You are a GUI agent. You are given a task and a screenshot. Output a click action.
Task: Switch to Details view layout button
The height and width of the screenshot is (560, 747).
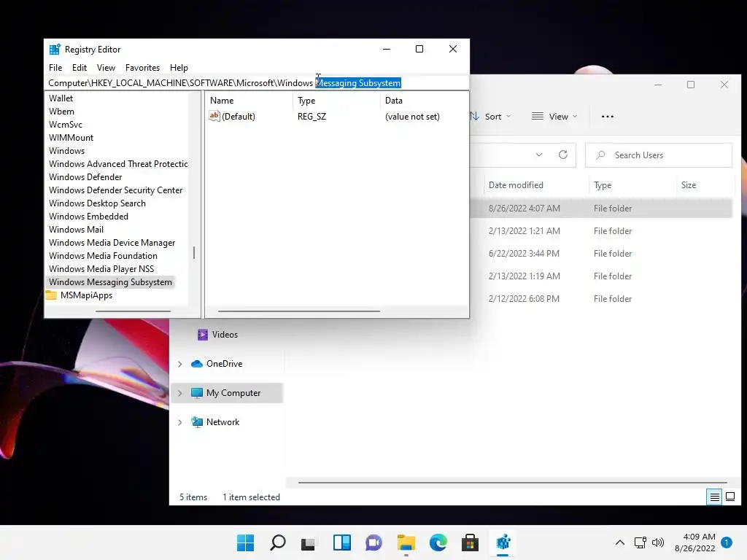coord(714,497)
